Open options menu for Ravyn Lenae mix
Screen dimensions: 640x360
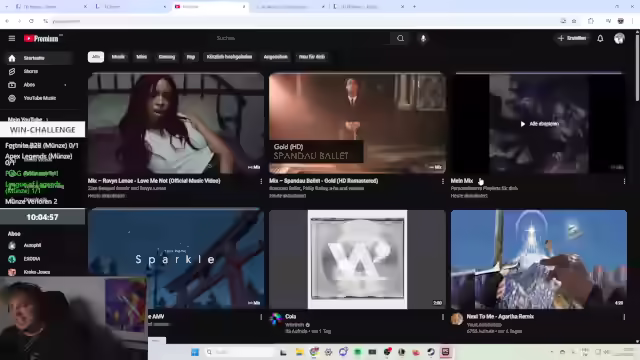point(261,181)
